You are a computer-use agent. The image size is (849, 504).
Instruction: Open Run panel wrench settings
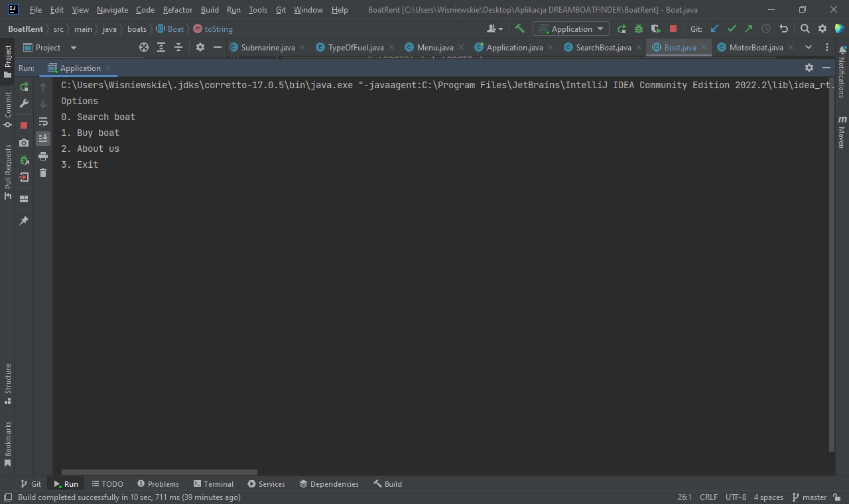[x=24, y=103]
